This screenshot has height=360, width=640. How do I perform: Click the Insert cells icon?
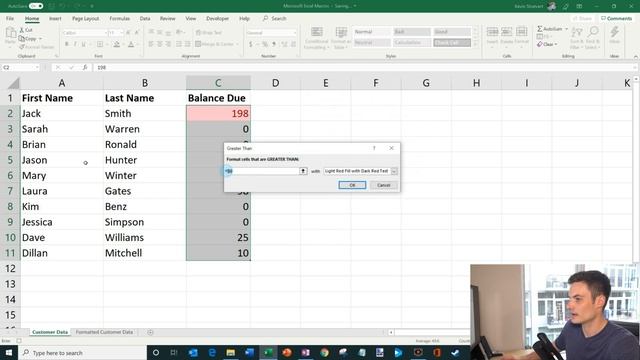click(x=492, y=32)
